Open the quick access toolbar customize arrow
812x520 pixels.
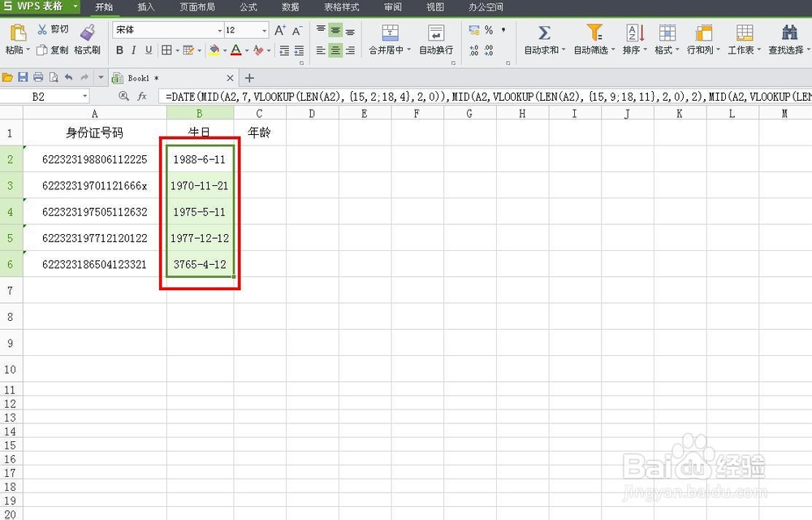(x=101, y=78)
